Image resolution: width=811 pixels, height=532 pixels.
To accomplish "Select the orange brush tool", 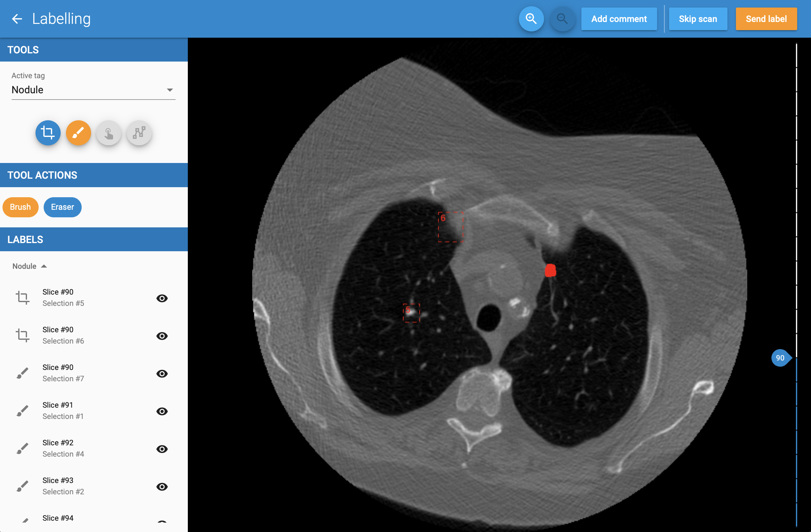I will point(79,133).
